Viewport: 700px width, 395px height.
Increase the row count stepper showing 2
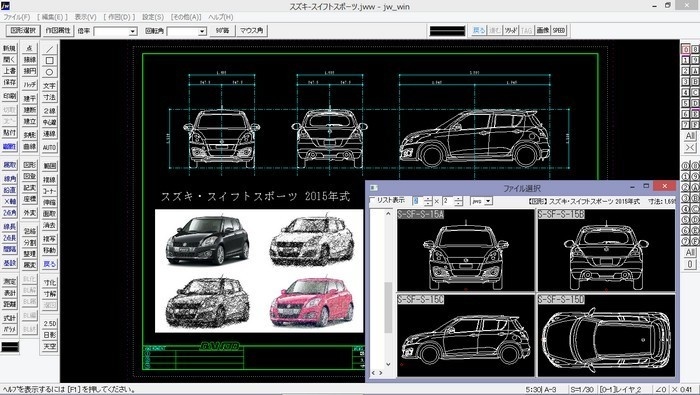pos(458,199)
